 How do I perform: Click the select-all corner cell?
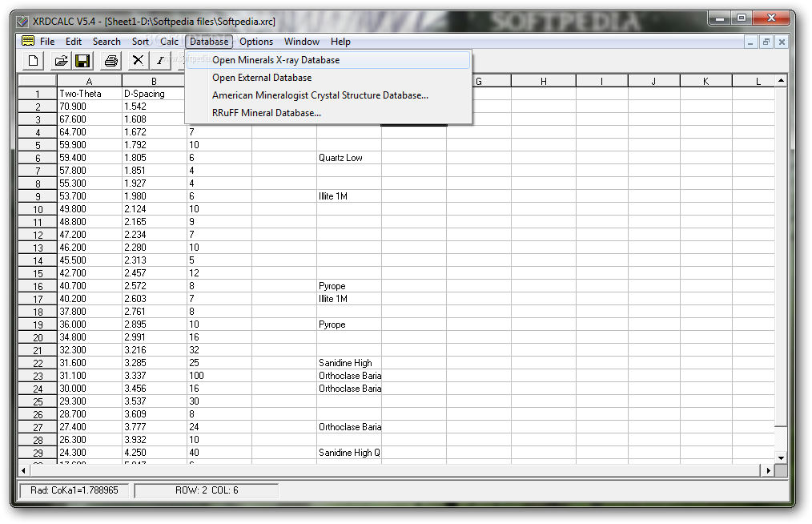38,81
